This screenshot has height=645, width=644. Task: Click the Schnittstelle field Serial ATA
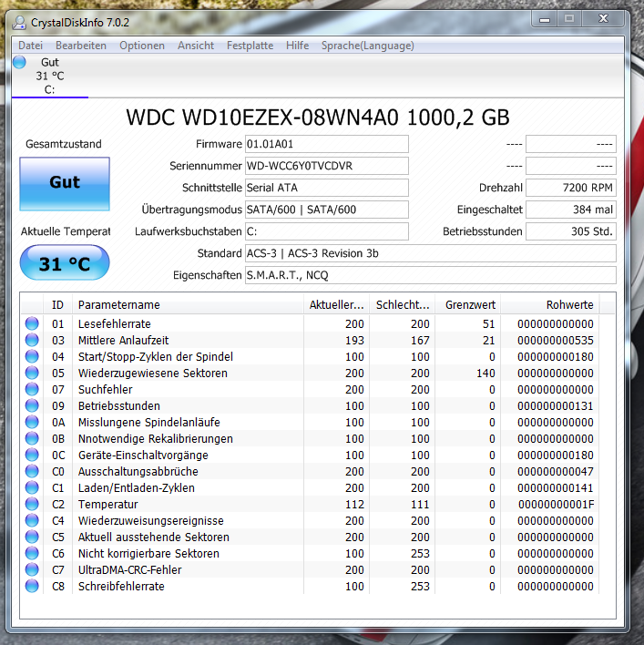327,188
